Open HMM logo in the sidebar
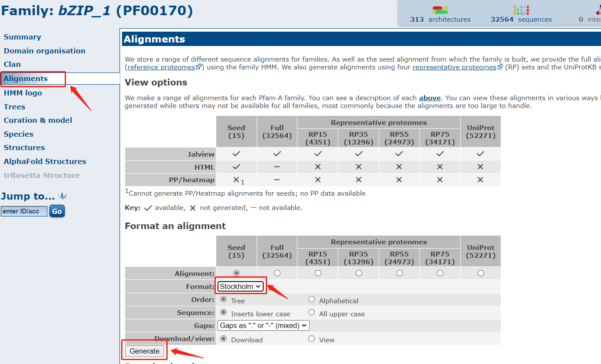Screen dimensions: 601x364 pyautogui.click(x=23, y=93)
